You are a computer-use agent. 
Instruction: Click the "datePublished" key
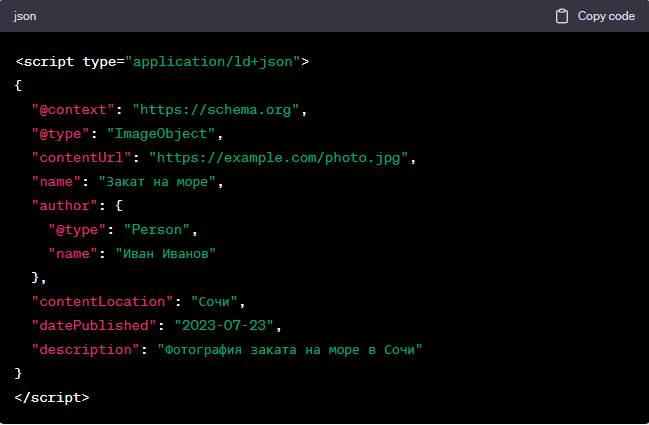point(94,326)
